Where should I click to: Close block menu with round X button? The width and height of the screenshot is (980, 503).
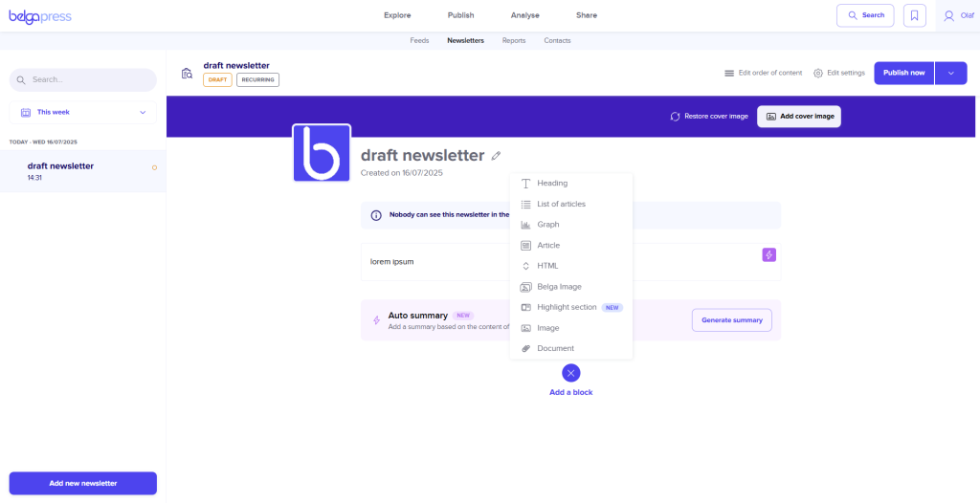570,373
